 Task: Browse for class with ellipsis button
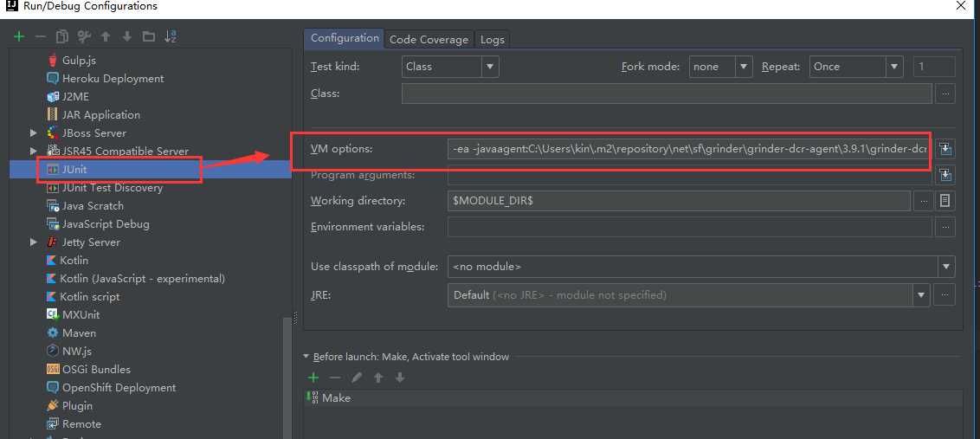(945, 94)
